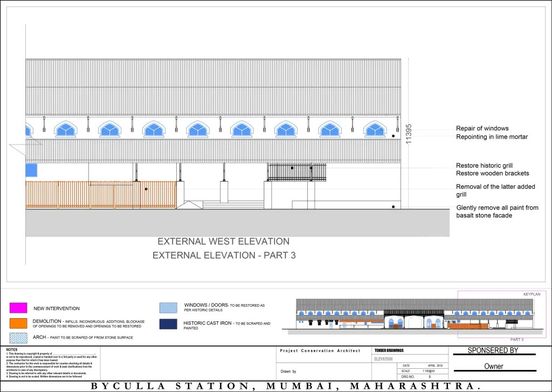The image size is (552, 392).
Task: Select the entrance staircase steps in the elevation
Action: point(233,204)
